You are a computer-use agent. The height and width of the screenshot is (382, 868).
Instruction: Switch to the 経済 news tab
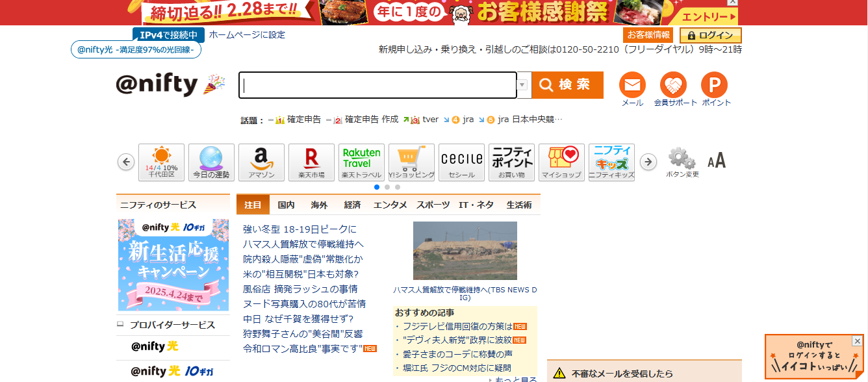(x=352, y=205)
